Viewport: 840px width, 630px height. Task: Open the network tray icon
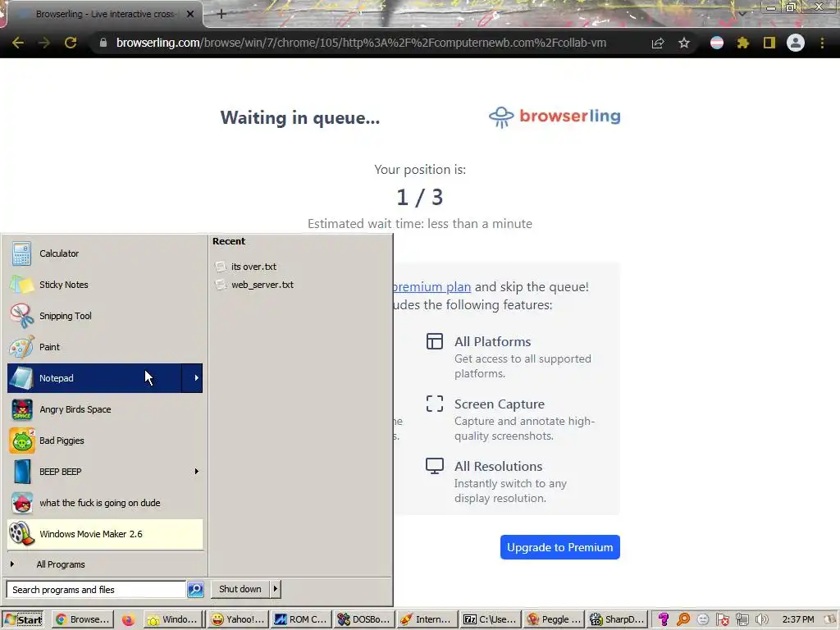pos(742,619)
